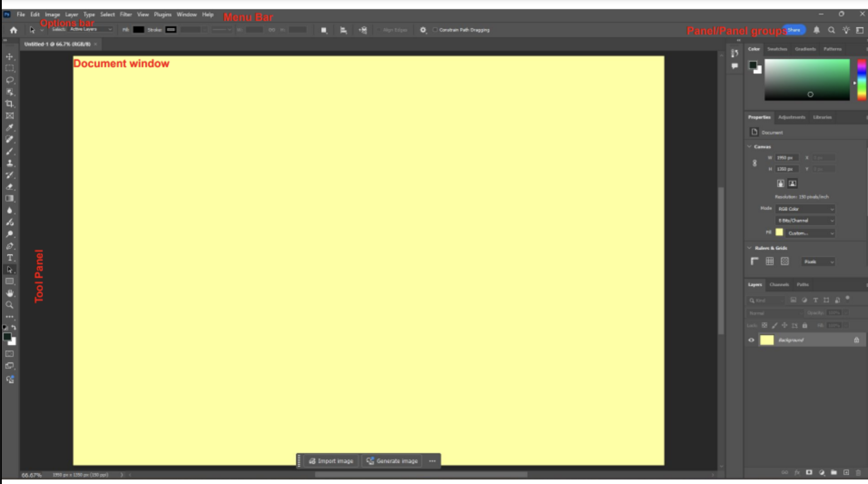Select the Rectangular Marquee tool
868x484 pixels.
click(10, 68)
